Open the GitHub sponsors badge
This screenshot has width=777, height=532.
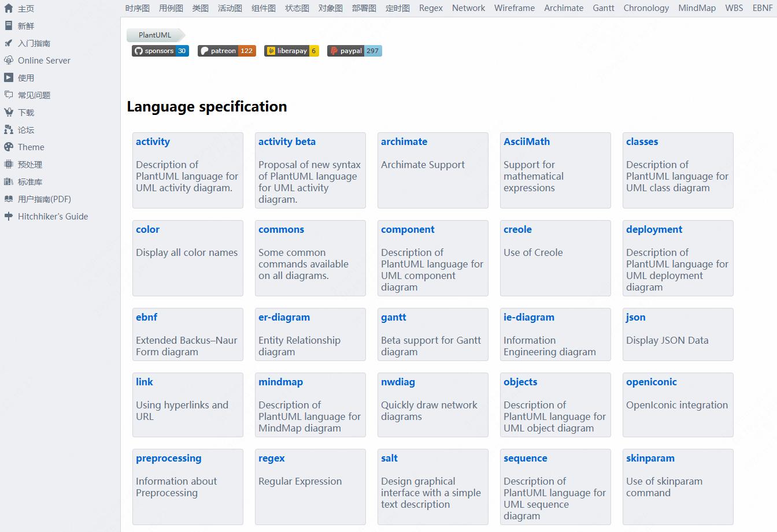(x=160, y=51)
